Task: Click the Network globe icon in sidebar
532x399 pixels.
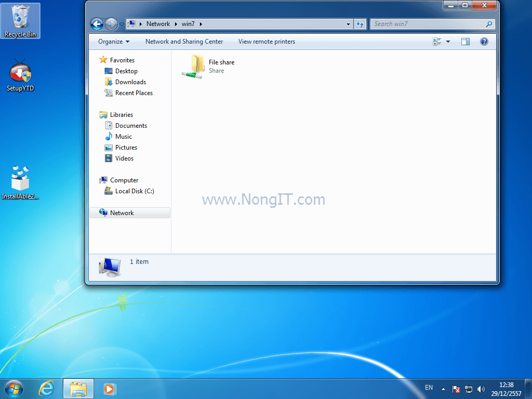Action: pos(103,212)
